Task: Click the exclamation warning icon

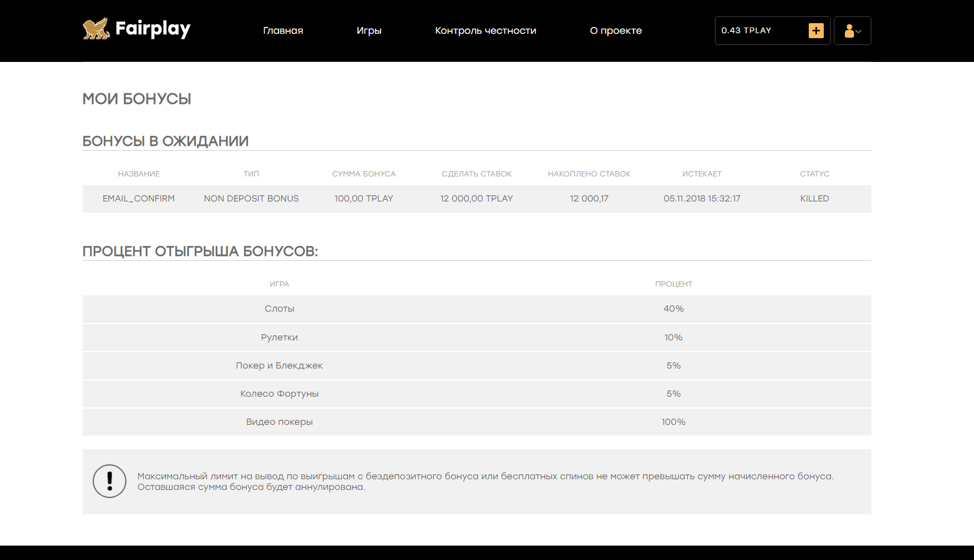Action: (110, 481)
